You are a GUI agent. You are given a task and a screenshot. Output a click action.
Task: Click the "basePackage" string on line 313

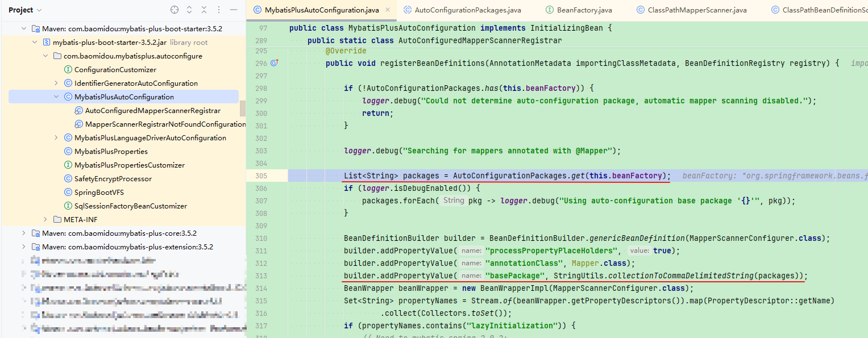516,276
